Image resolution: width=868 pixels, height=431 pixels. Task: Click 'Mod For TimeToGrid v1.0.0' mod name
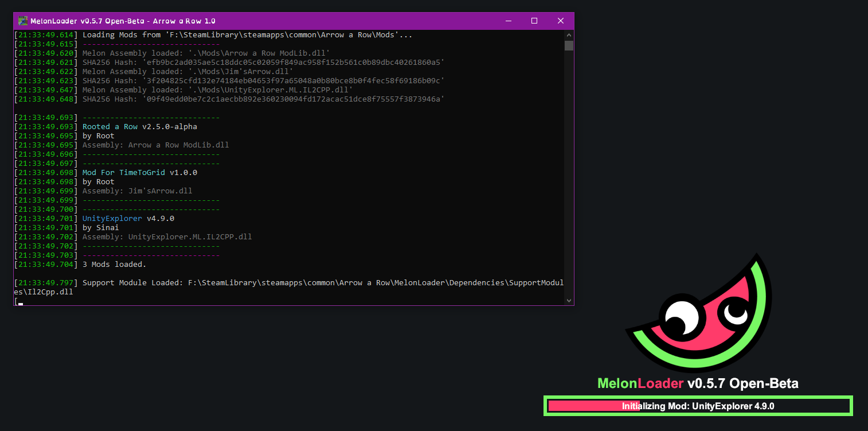[140, 173]
